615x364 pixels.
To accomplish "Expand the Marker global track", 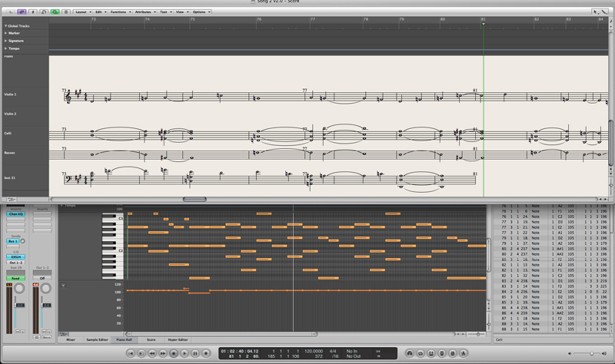I will pyautogui.click(x=5, y=33).
